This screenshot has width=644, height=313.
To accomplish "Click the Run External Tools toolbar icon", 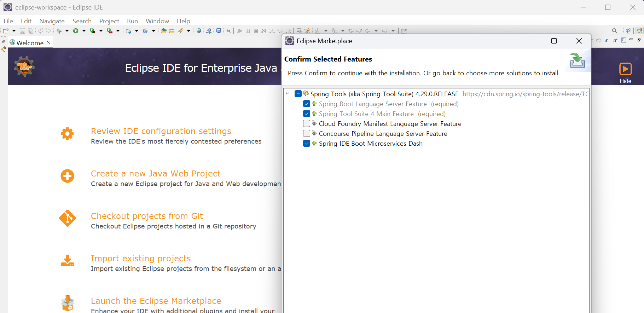I will [110, 31].
